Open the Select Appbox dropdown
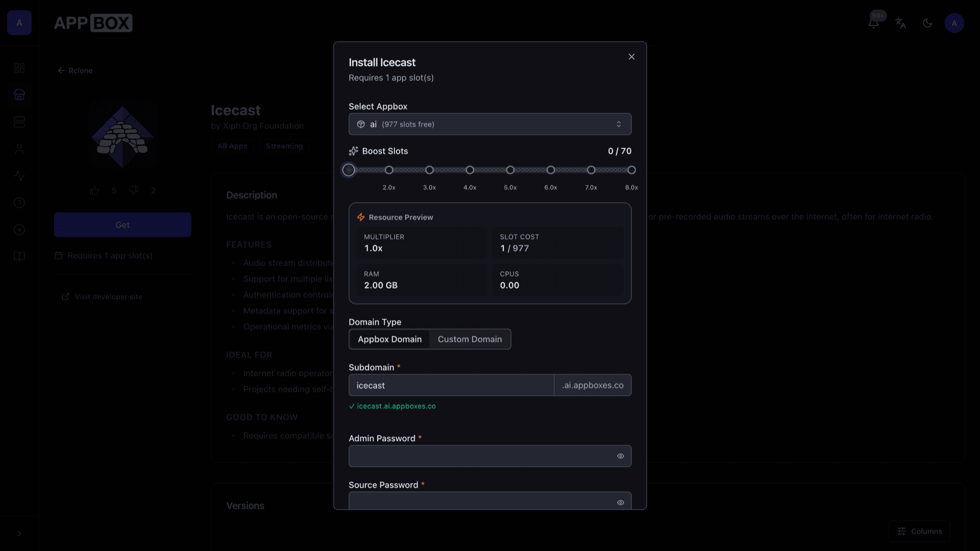This screenshot has height=551, width=980. 490,124
